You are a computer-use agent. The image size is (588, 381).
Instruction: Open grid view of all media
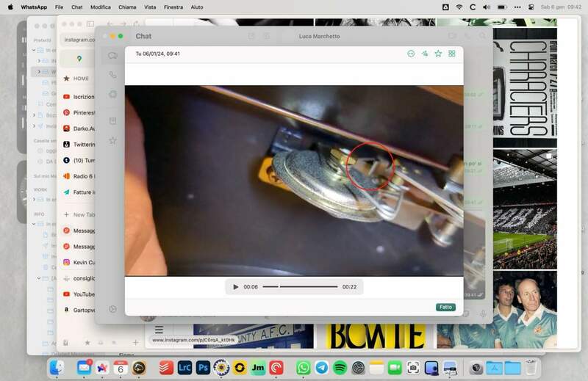452,54
